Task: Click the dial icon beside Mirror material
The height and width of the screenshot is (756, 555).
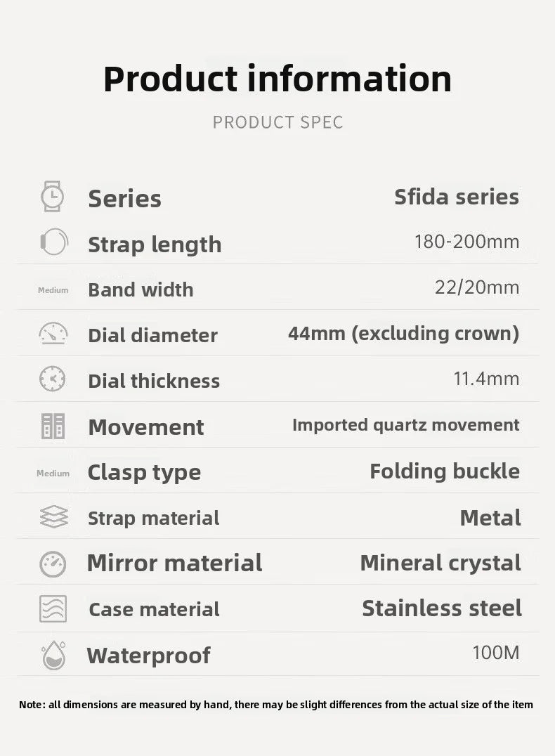Action: (53, 563)
